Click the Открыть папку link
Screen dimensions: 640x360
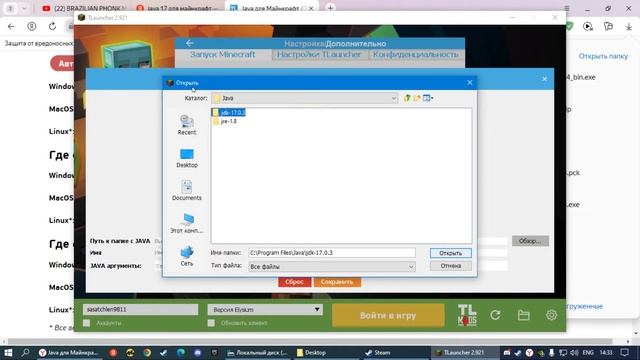pyautogui.click(x=603, y=56)
